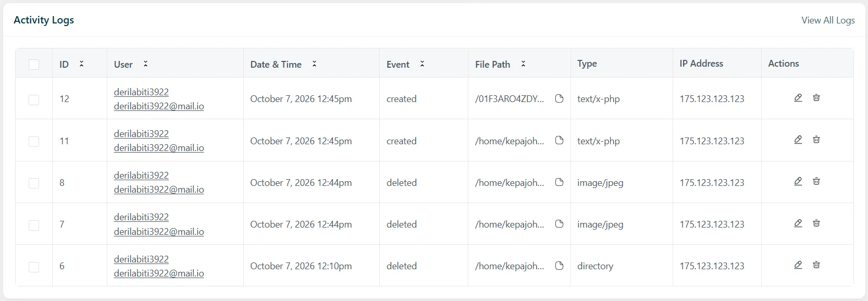Click the IP Address column header
The height and width of the screenshot is (301, 868).
(x=701, y=63)
